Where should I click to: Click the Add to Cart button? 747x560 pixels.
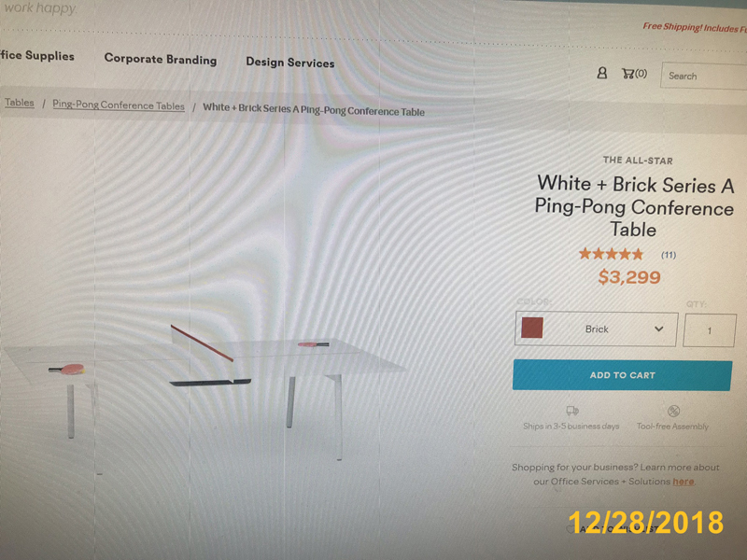click(x=622, y=375)
